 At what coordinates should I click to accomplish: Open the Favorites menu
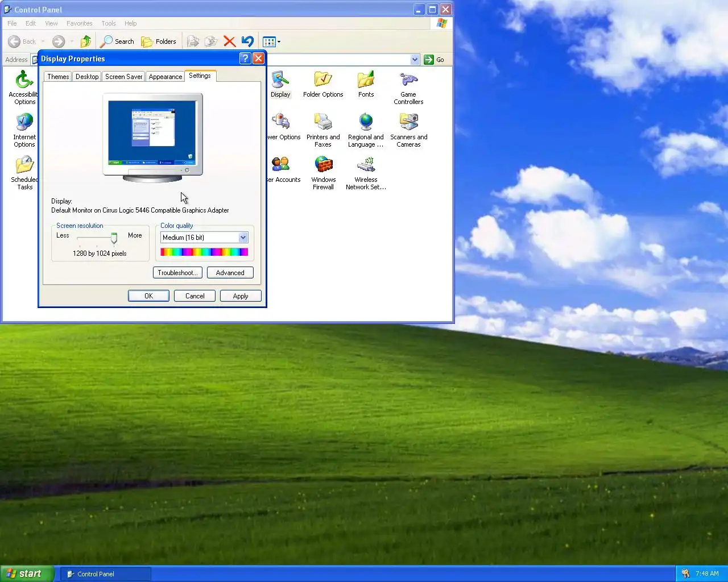coord(79,23)
